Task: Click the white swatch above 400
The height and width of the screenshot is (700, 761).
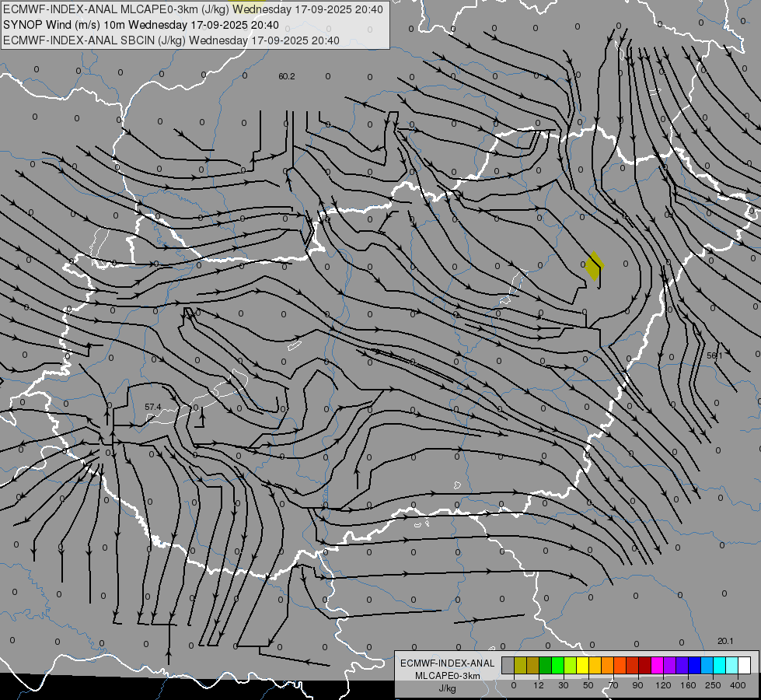Action: [x=745, y=665]
